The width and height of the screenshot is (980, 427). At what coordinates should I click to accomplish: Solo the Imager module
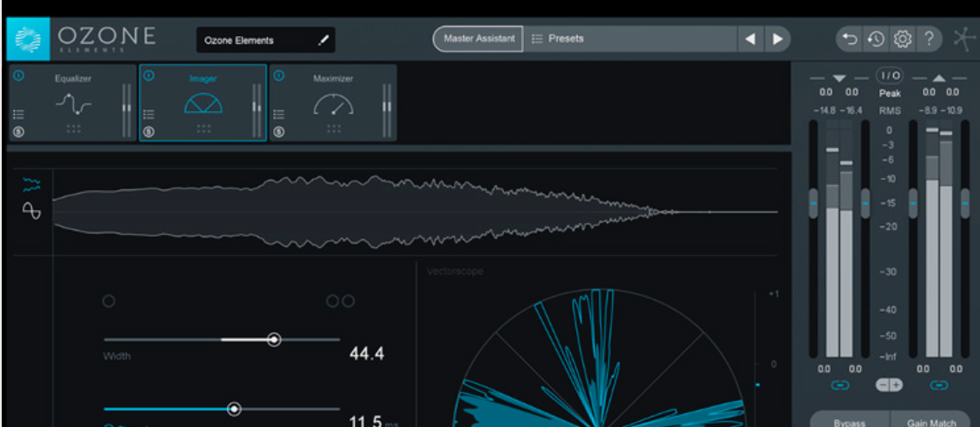pos(149,132)
